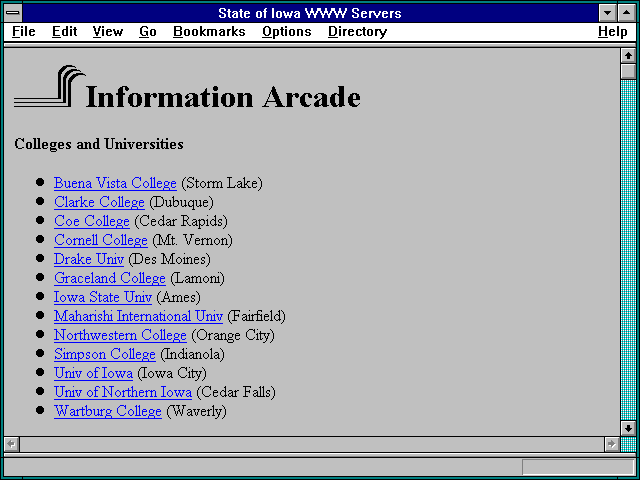Go to the Iowa State Univ link

click(103, 297)
